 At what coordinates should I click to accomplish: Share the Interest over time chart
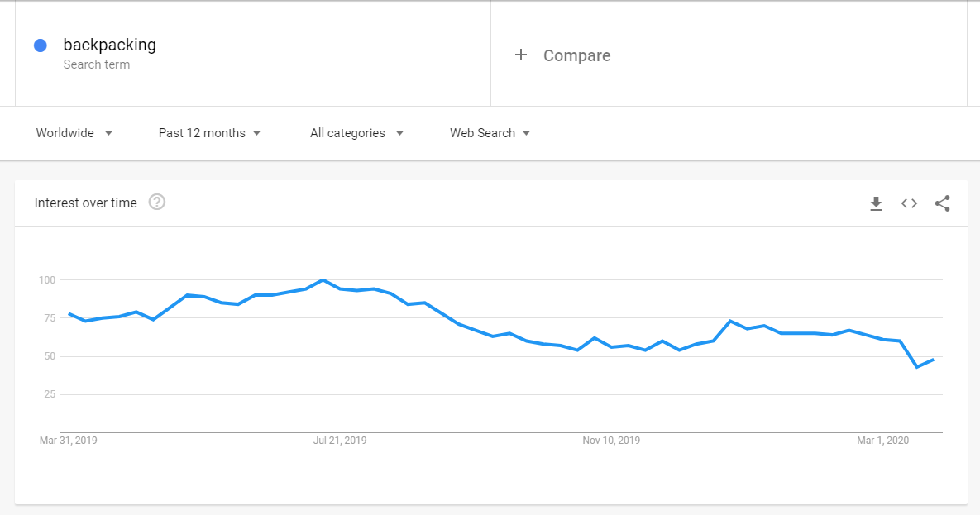pos(942,203)
